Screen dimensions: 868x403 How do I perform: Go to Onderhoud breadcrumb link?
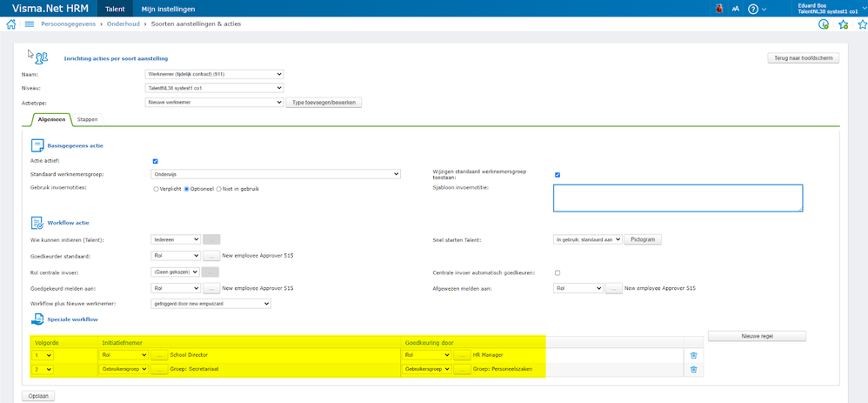tap(123, 24)
